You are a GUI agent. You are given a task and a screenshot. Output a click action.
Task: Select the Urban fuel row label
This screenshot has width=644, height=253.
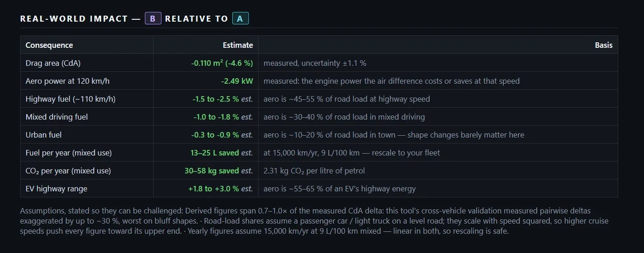[44, 135]
